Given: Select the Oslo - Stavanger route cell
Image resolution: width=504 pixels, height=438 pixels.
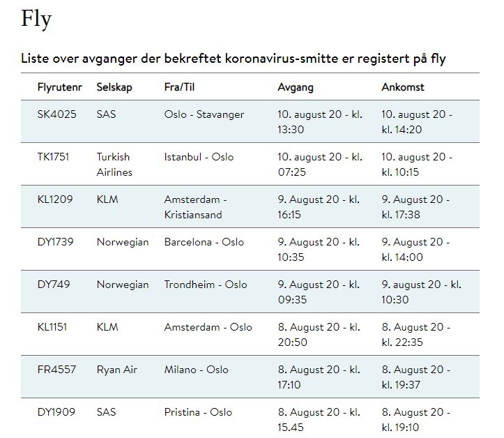Looking at the screenshot, I should coord(204,114).
